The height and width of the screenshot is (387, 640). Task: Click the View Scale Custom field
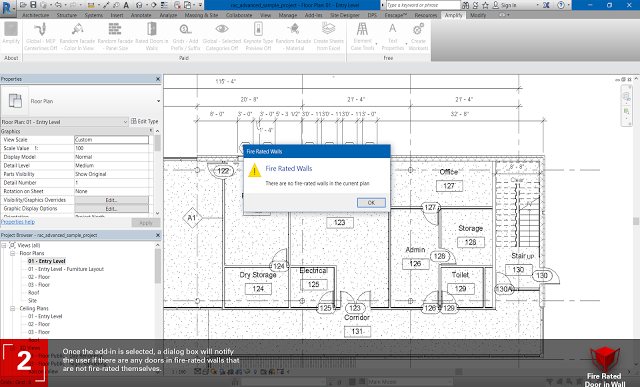coord(111,140)
